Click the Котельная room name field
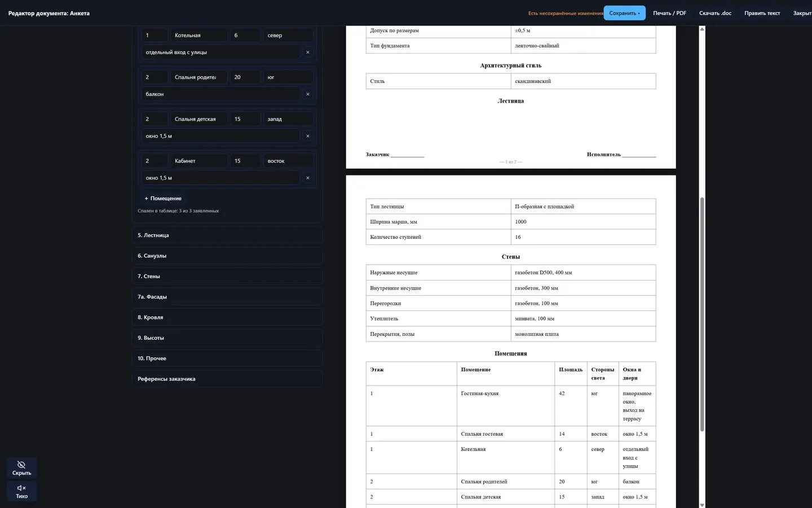The height and width of the screenshot is (508, 812). tap(199, 36)
